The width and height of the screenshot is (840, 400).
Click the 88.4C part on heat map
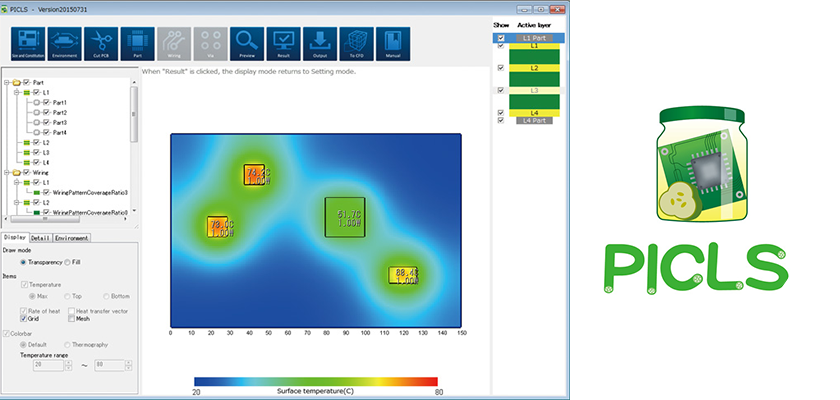coord(402,275)
